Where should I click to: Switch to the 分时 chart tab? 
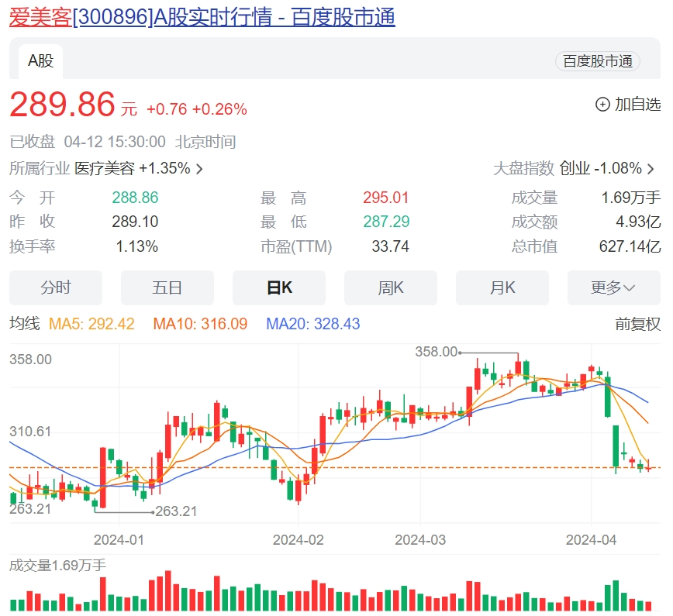pyautogui.click(x=56, y=287)
